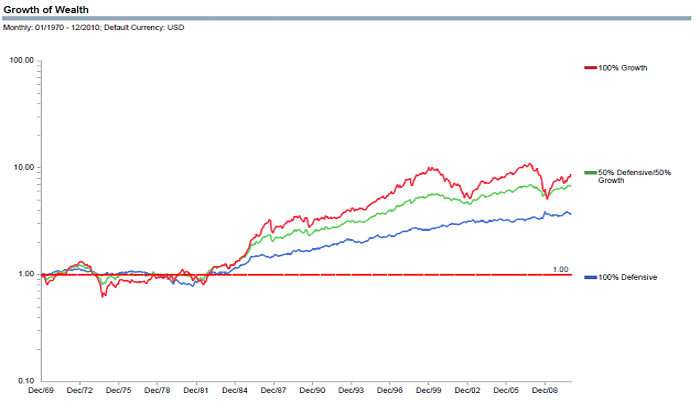
Task: Click the 10.00 y-axis label
Action: pyautogui.click(x=24, y=167)
